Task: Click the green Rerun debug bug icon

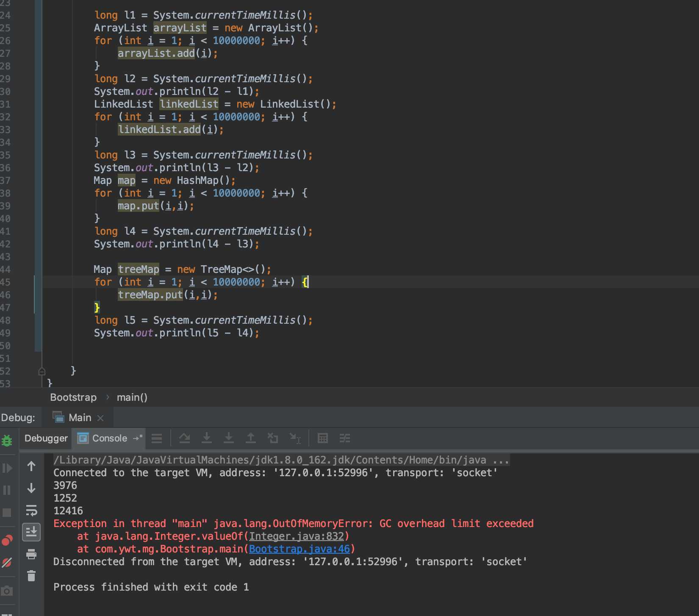Action: pyautogui.click(x=7, y=441)
